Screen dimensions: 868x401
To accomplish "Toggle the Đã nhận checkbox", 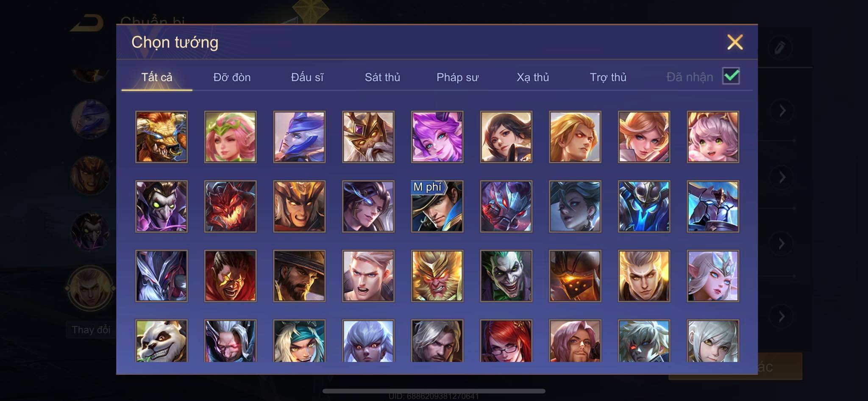I will click(731, 76).
